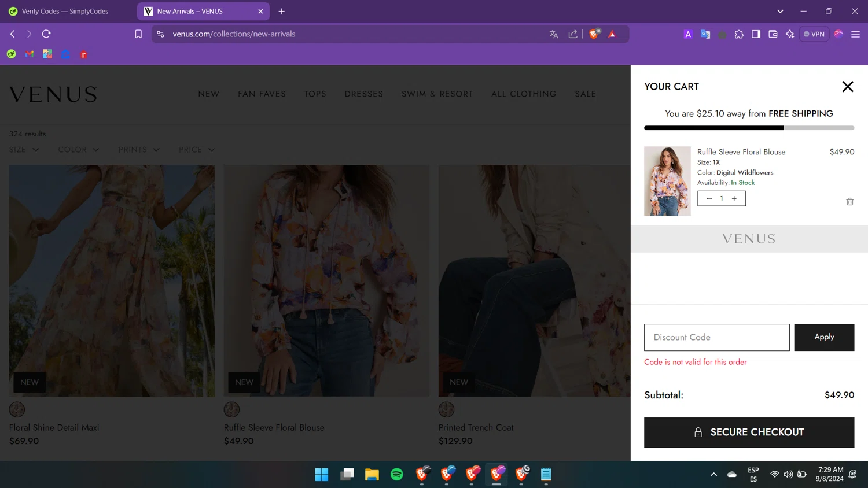Image resolution: width=868 pixels, height=488 pixels.
Task: Open Brave Rewards triangle icon
Action: pos(612,34)
